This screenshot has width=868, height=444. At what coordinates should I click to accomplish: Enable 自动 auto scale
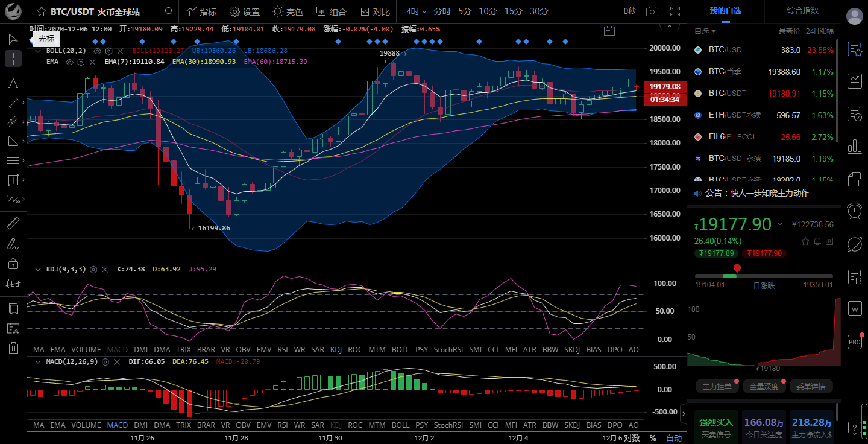click(674, 438)
